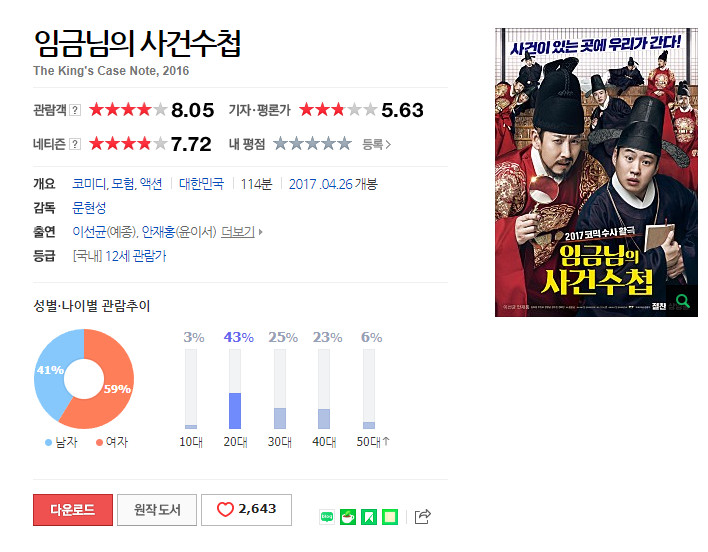Open the external share arrow icon

(x=423, y=516)
